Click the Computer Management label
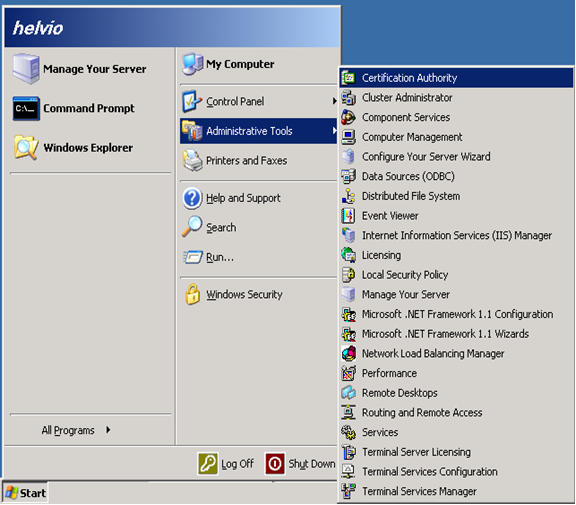This screenshot has height=505, width=576. click(x=412, y=137)
